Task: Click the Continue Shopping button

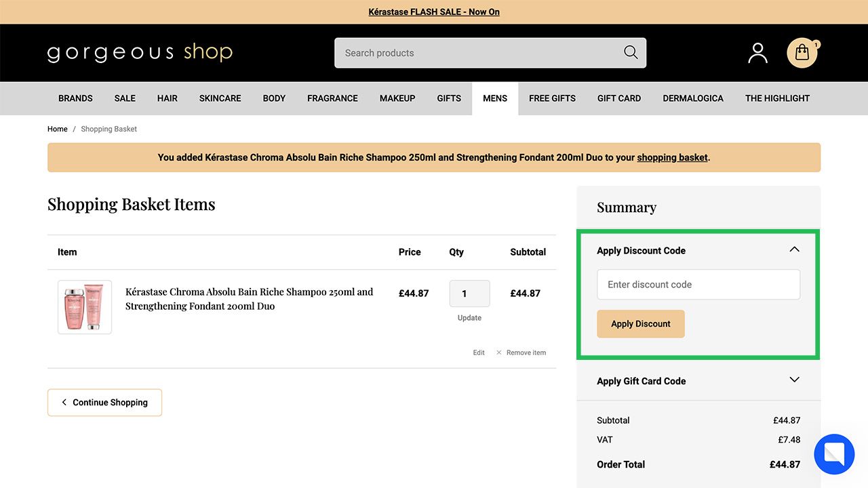Action: click(104, 403)
